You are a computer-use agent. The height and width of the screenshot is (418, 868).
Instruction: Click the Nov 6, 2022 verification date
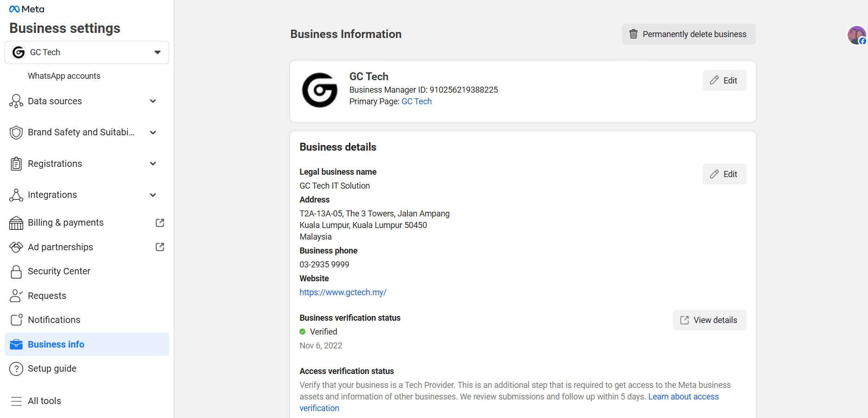[x=321, y=346]
